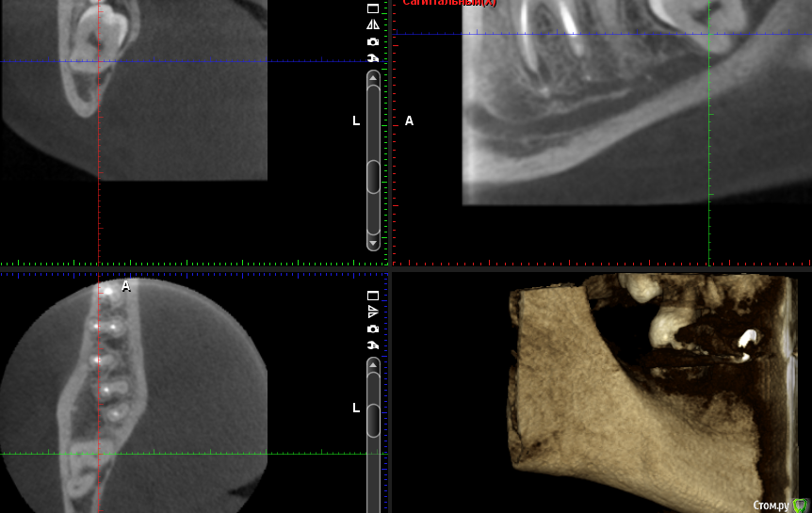Capture the axial view with the camera icon
Viewport: 812px width, 513px height.
(x=373, y=328)
